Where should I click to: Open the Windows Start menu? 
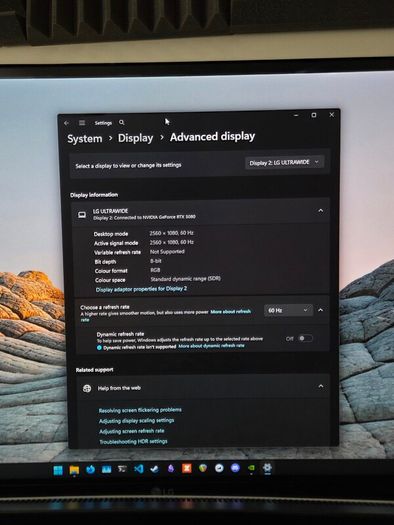coord(58,470)
